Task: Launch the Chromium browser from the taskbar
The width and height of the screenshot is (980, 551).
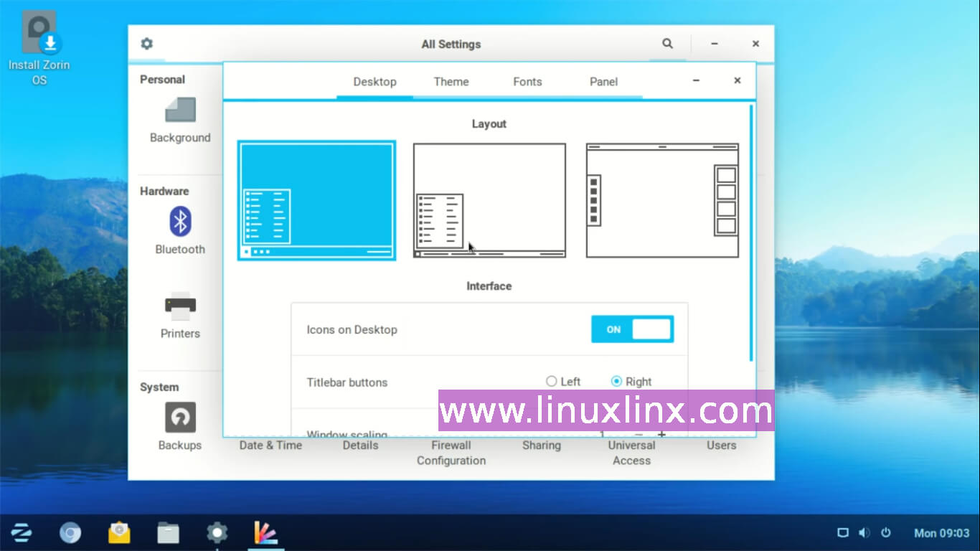Action: 70,533
